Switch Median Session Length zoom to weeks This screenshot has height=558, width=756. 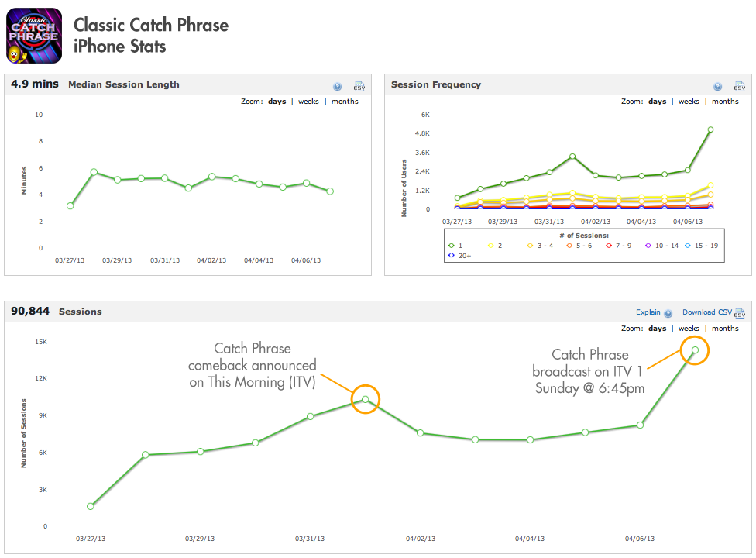pos(309,102)
